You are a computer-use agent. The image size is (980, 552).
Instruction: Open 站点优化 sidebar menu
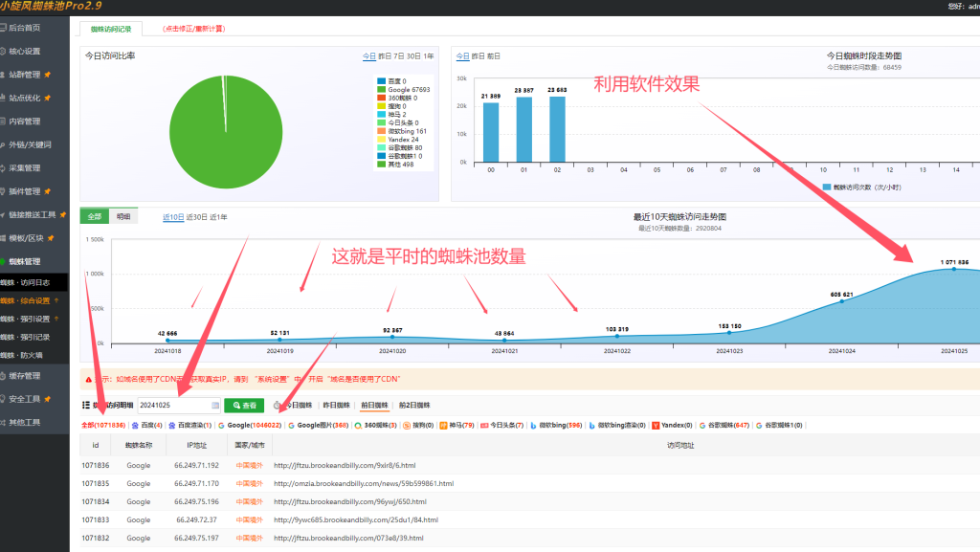[24, 98]
